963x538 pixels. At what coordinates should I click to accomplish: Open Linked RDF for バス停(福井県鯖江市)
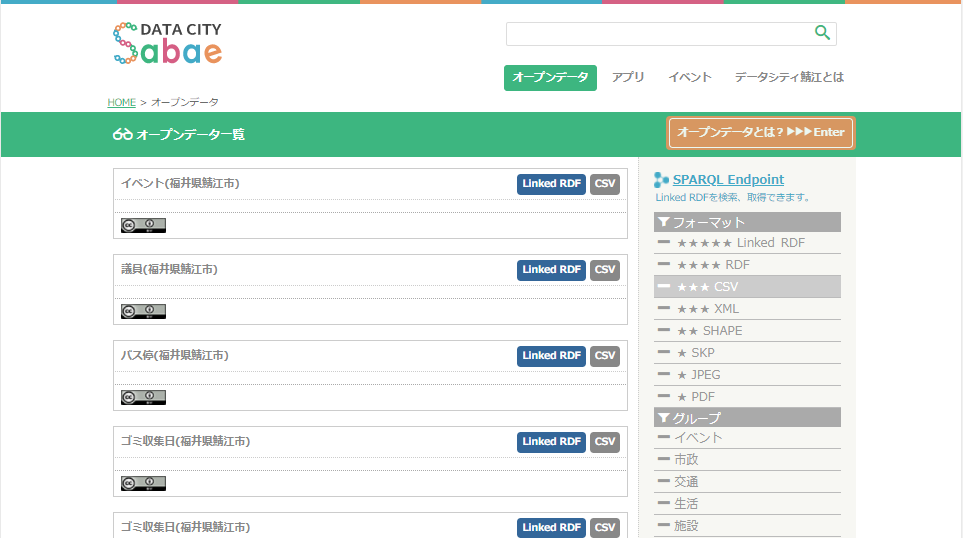(552, 356)
